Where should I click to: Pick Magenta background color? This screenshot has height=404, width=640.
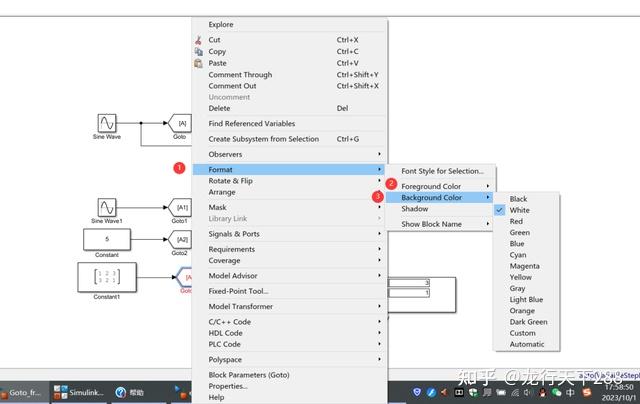coord(526,266)
